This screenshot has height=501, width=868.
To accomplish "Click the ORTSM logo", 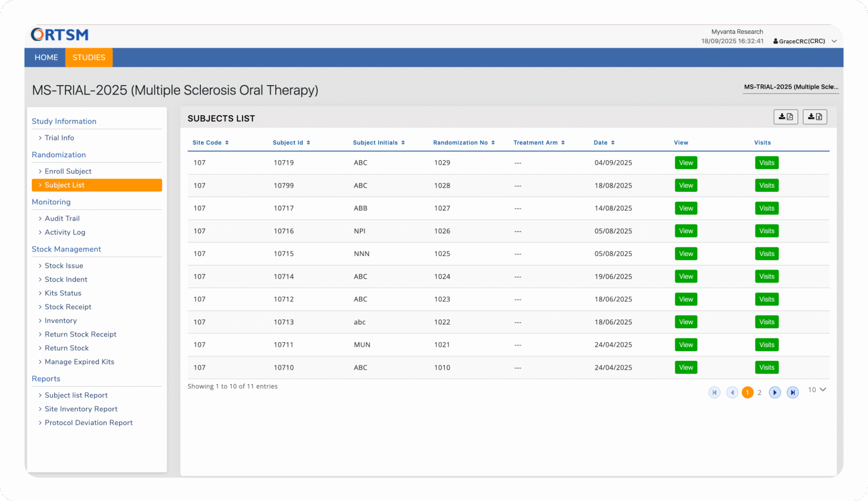I will coord(59,34).
